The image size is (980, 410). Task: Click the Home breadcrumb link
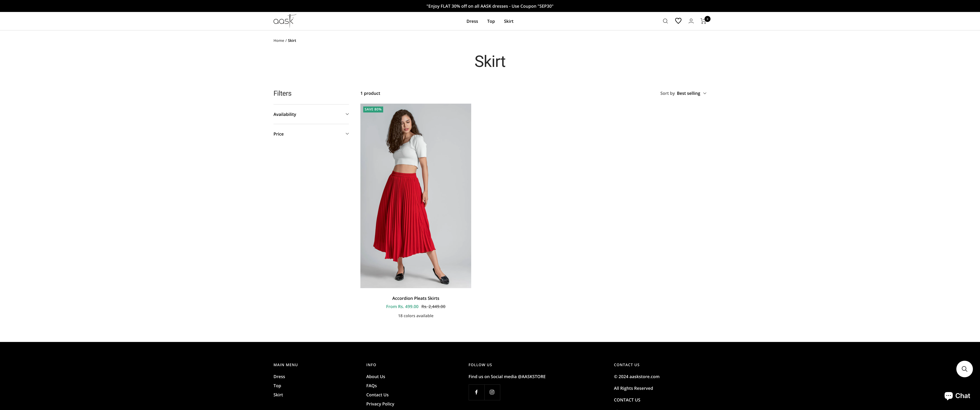click(278, 40)
